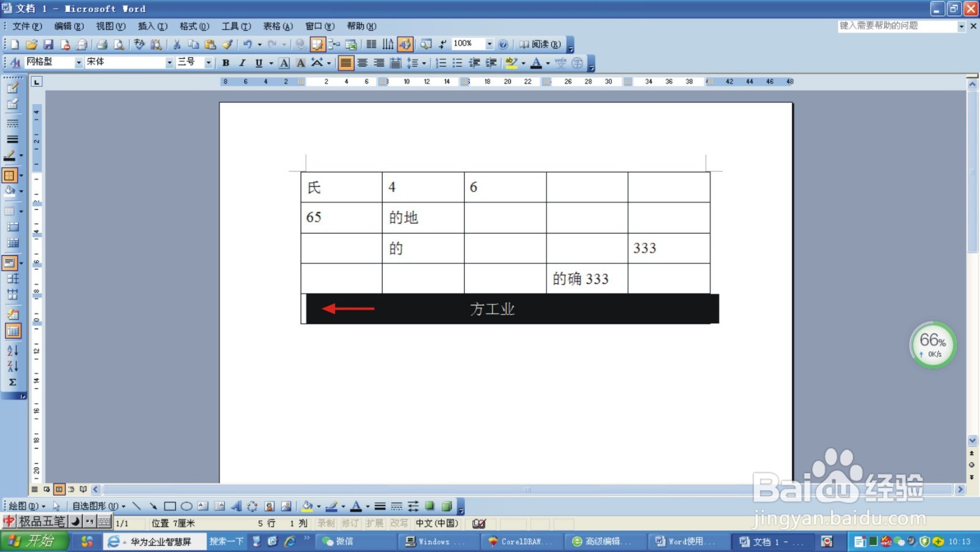Expand the font dropdown showing 宋体
The width and height of the screenshot is (980, 552).
[x=170, y=62]
